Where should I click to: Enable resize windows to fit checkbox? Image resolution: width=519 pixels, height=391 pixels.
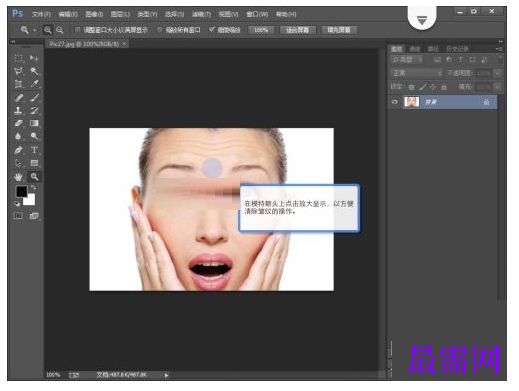78,30
